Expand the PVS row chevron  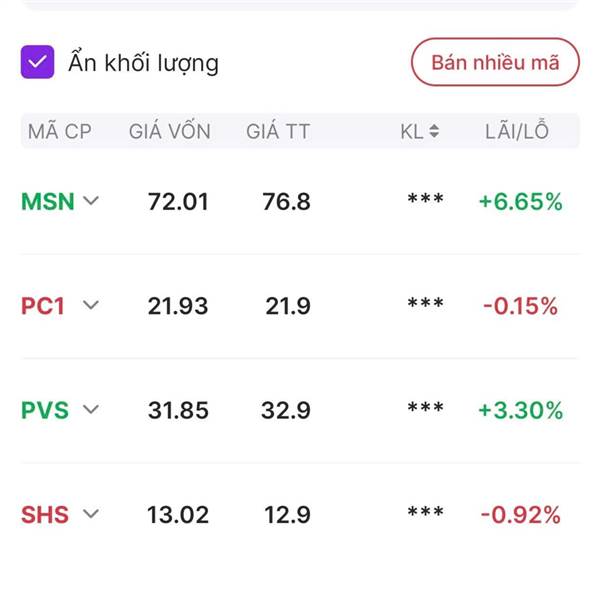click(x=91, y=409)
